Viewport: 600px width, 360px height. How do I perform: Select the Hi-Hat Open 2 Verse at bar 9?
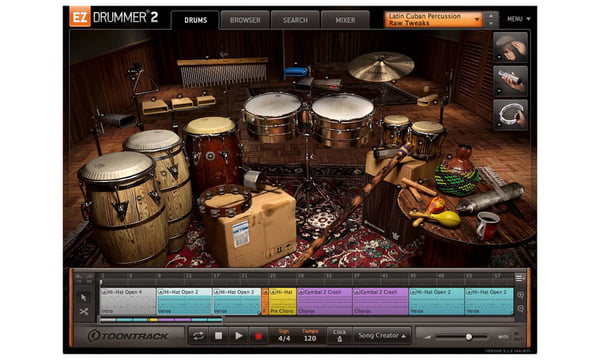pyautogui.click(x=184, y=301)
